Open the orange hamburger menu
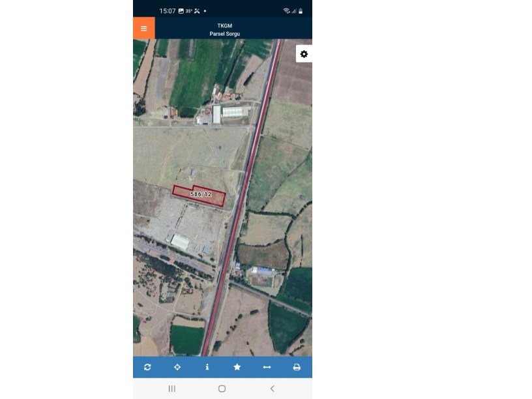 [x=144, y=28]
